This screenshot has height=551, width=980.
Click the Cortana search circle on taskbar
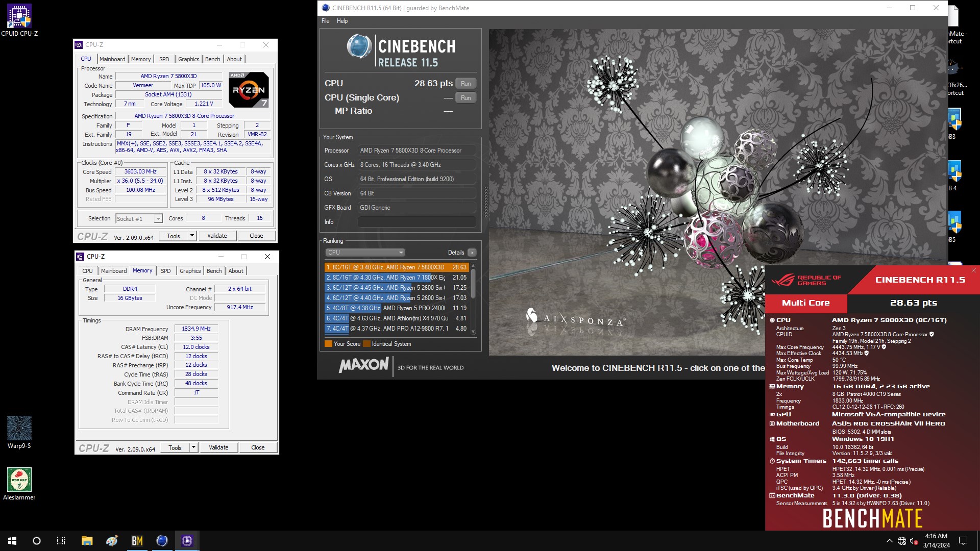point(37,541)
